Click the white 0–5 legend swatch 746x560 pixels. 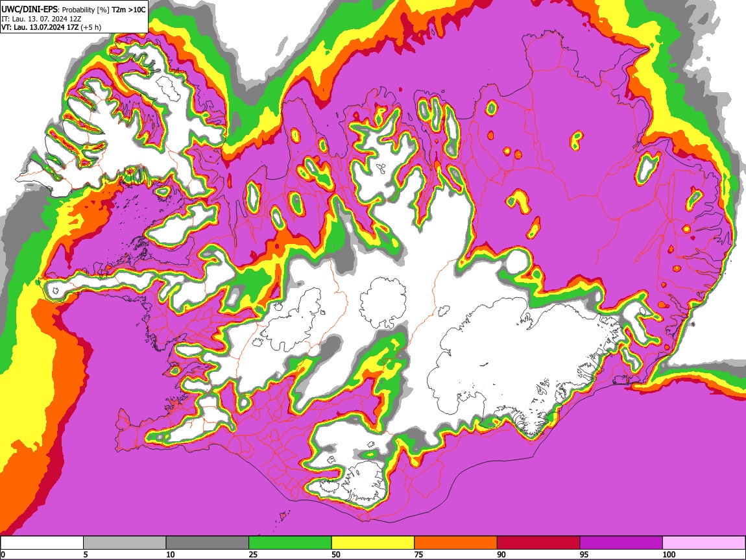(42, 543)
